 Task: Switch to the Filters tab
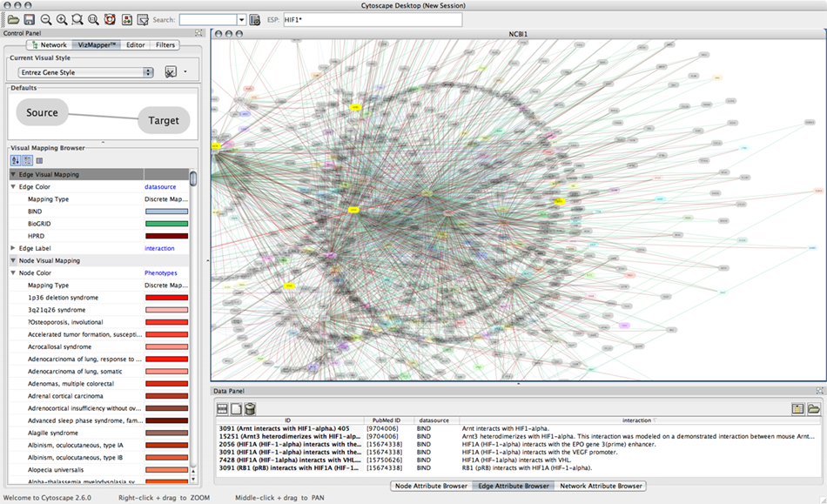point(165,44)
